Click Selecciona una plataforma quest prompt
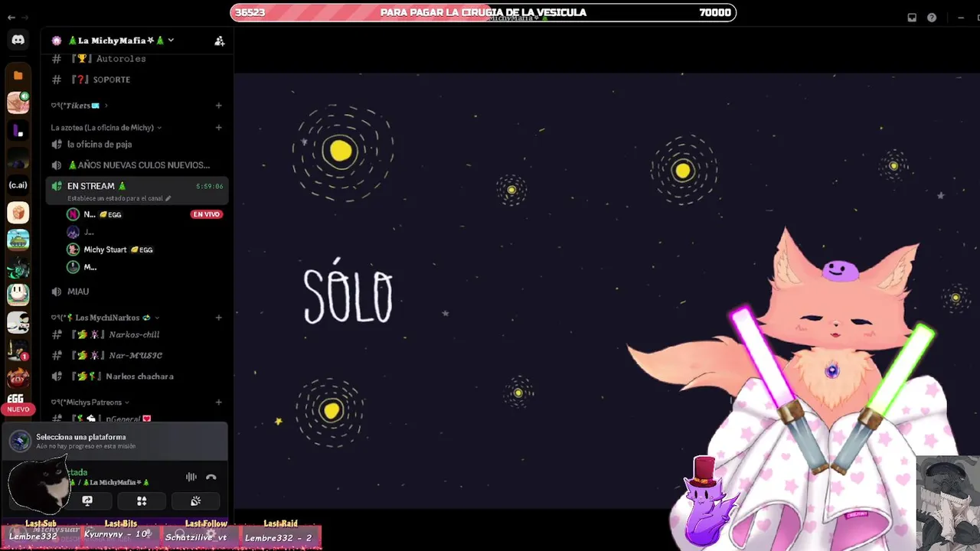980x551 pixels. click(81, 437)
